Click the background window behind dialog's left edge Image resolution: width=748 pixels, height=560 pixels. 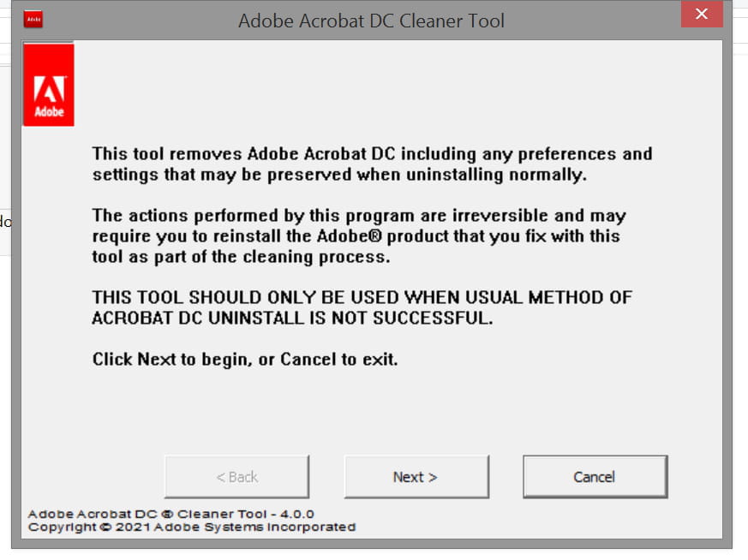point(5,222)
